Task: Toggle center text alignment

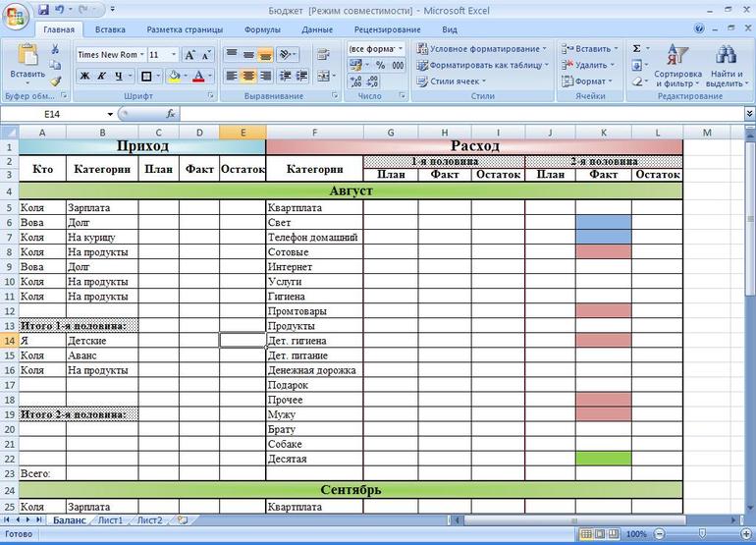Action: coord(249,77)
